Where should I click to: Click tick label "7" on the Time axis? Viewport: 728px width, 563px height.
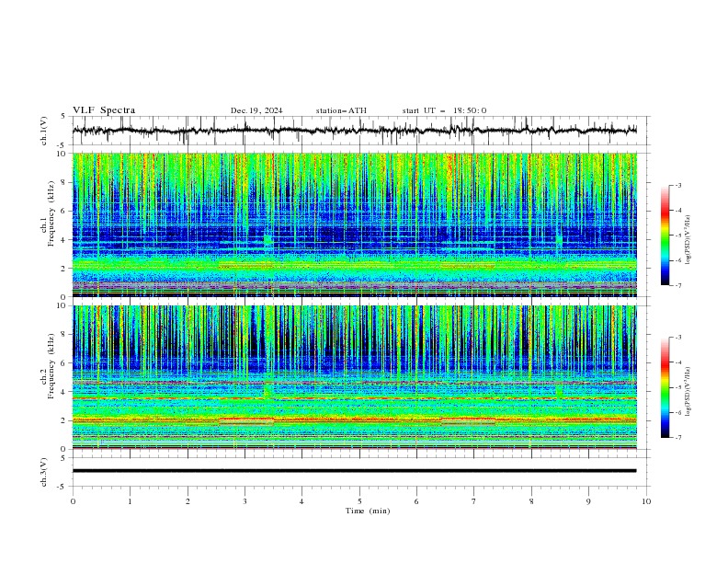pos(474,501)
